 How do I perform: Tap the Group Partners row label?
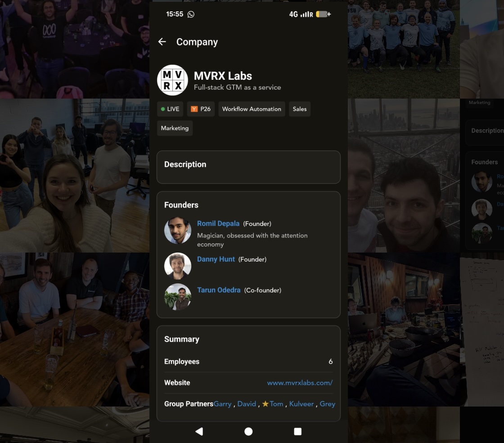point(189,404)
